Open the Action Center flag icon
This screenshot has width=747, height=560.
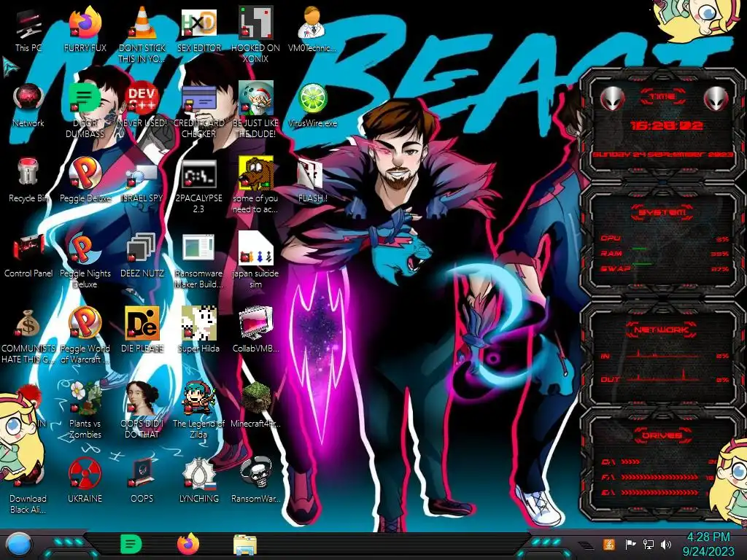click(x=630, y=544)
